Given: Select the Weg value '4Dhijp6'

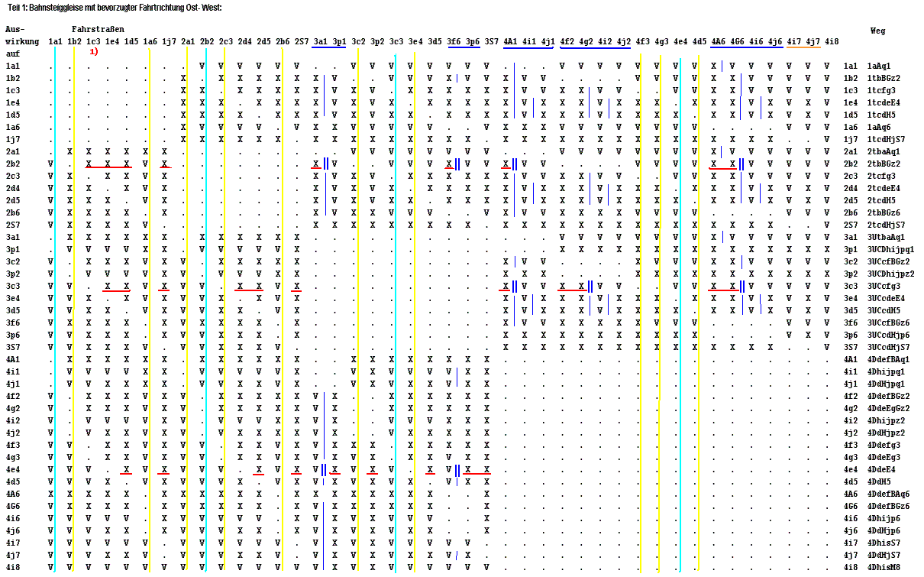Looking at the screenshot, I should [884, 519].
